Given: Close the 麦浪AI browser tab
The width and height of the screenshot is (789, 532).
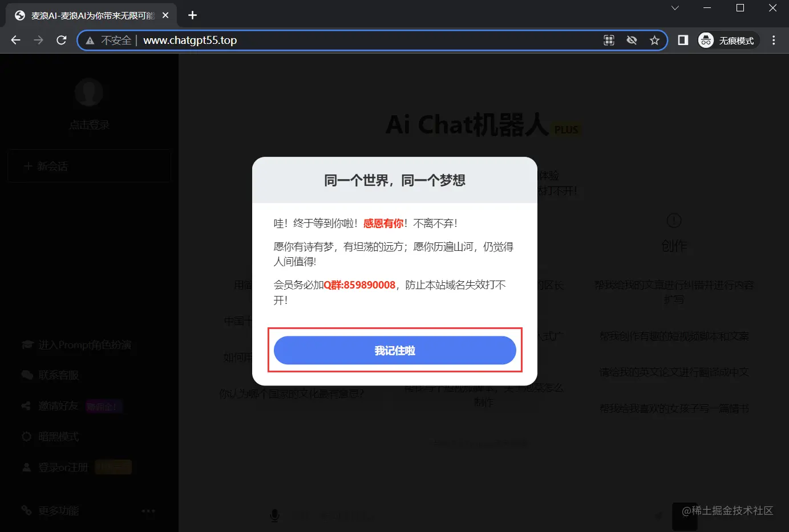Looking at the screenshot, I should tap(165, 15).
